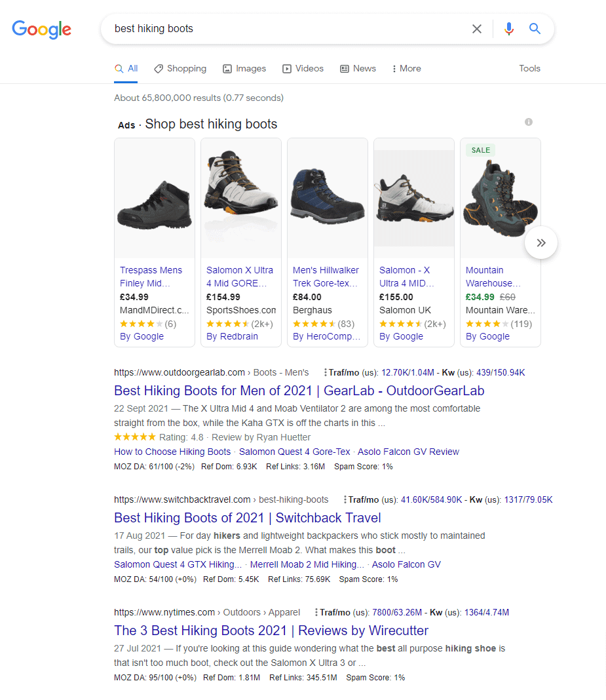This screenshot has width=606, height=700.
Task: Click 'By Google' under the Mountain Warehouse product
Action: point(487,337)
